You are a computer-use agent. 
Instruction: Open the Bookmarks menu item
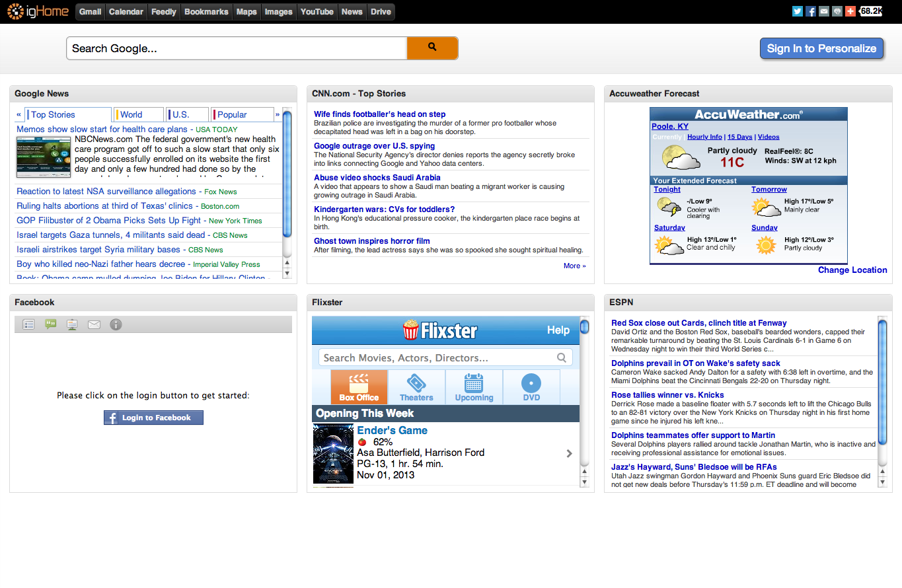point(206,11)
